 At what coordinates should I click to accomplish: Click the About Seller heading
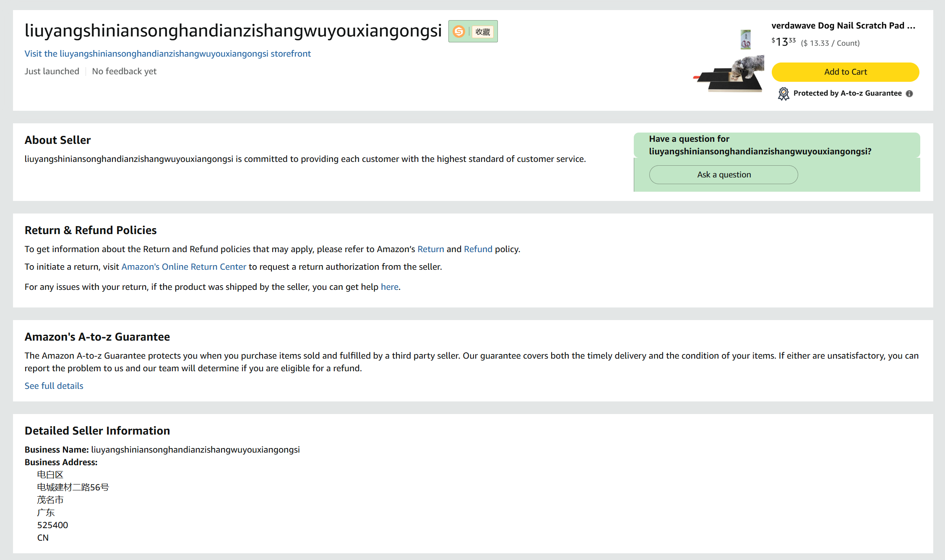coord(57,140)
